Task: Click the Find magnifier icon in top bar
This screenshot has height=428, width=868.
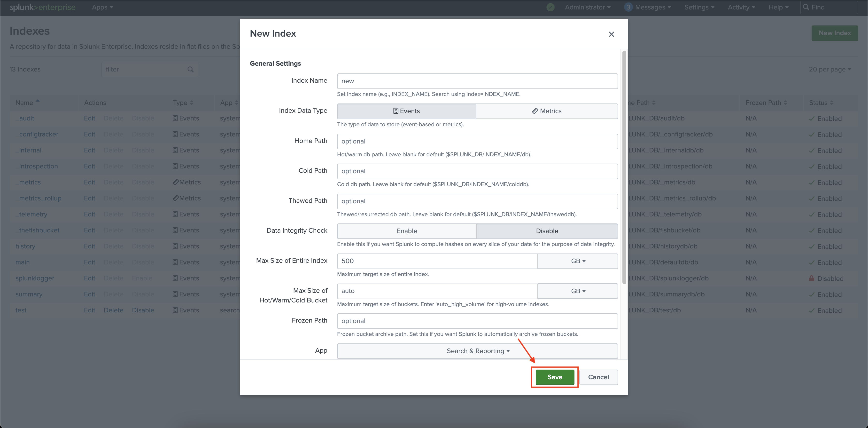Action: pyautogui.click(x=806, y=8)
